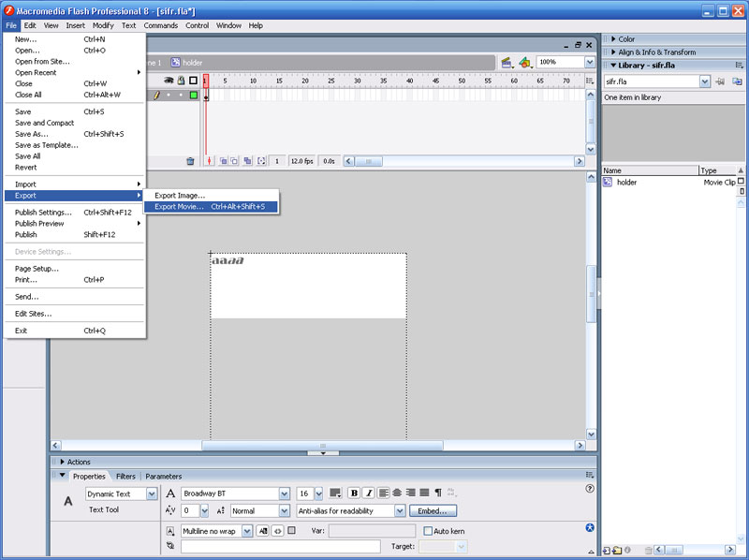Open the letter spacing dropdown
Image resolution: width=749 pixels, height=560 pixels.
(x=204, y=510)
